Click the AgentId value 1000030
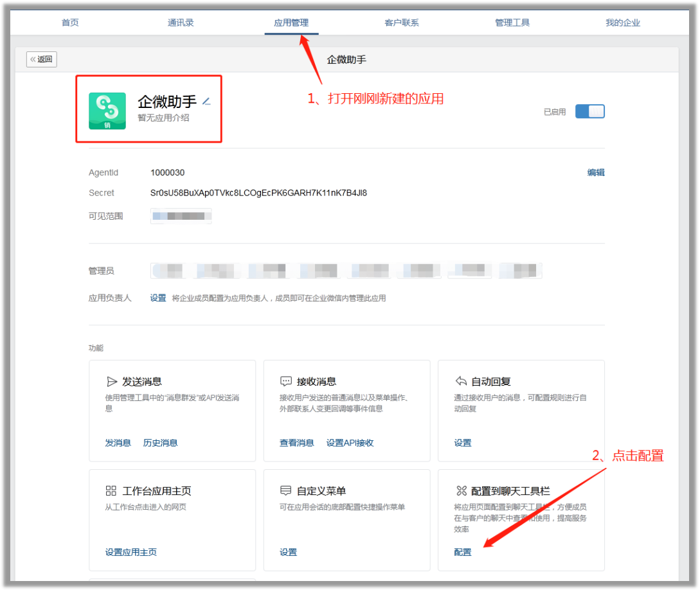Image resolution: width=700 pixels, height=590 pixels. click(167, 172)
